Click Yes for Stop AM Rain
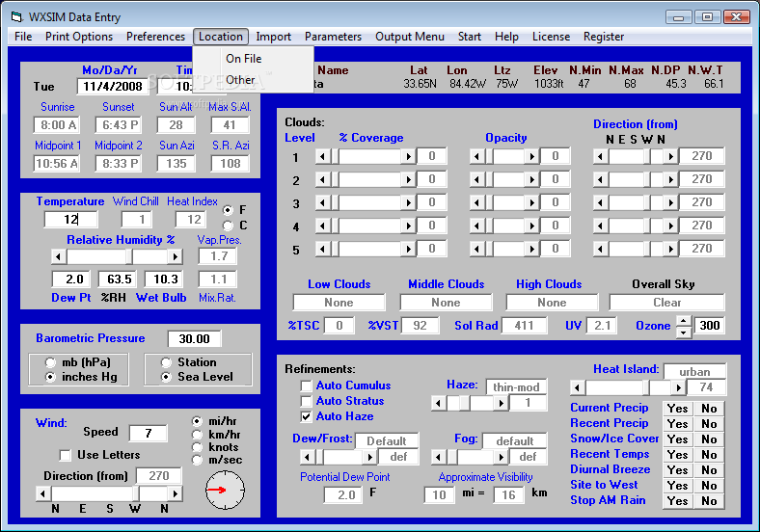This screenshot has height=532, width=760. click(677, 501)
